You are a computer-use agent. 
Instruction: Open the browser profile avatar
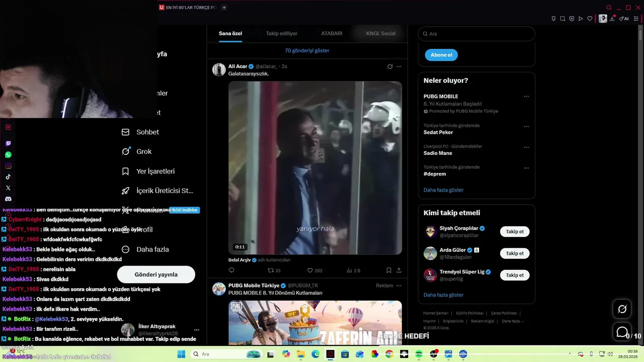(x=603, y=19)
